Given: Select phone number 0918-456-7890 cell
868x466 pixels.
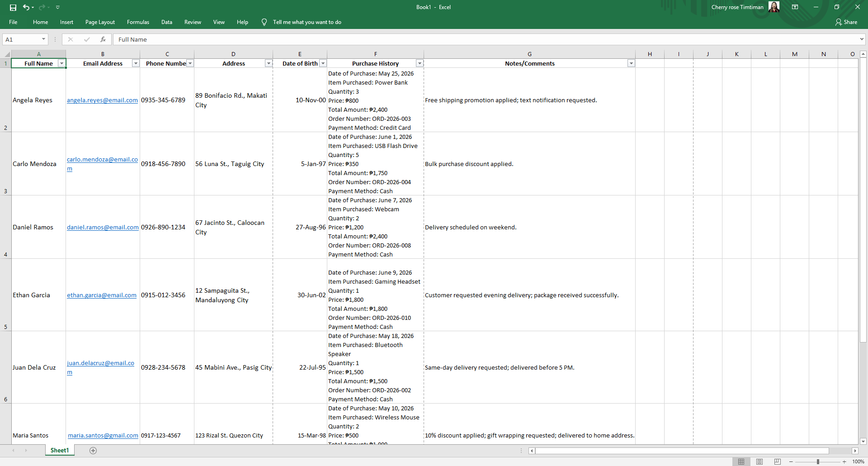Looking at the screenshot, I should (167, 164).
